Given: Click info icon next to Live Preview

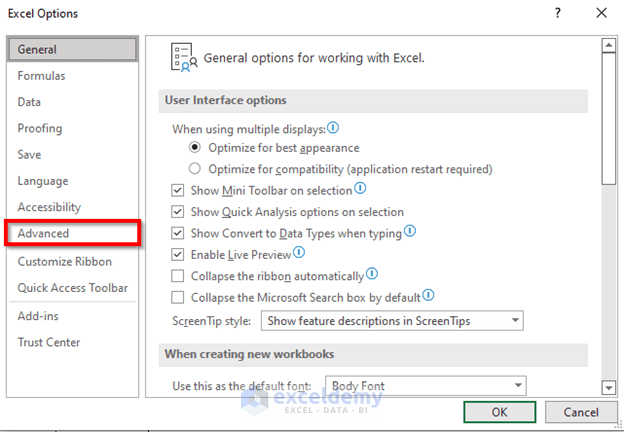Looking at the screenshot, I should pyautogui.click(x=298, y=254).
